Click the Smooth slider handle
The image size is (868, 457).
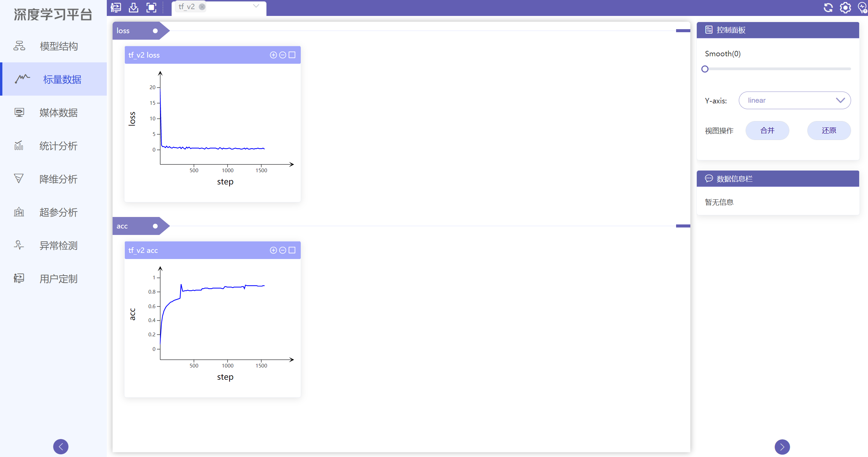(705, 69)
